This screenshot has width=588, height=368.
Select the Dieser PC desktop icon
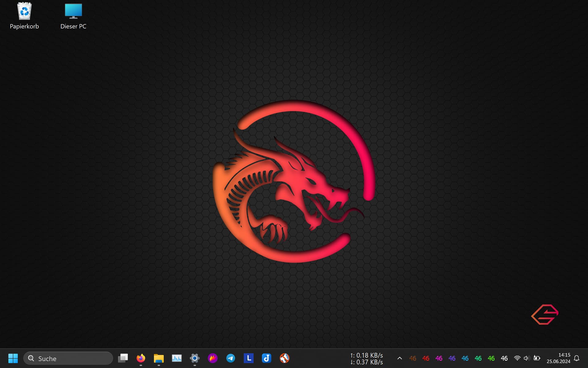[x=73, y=16]
